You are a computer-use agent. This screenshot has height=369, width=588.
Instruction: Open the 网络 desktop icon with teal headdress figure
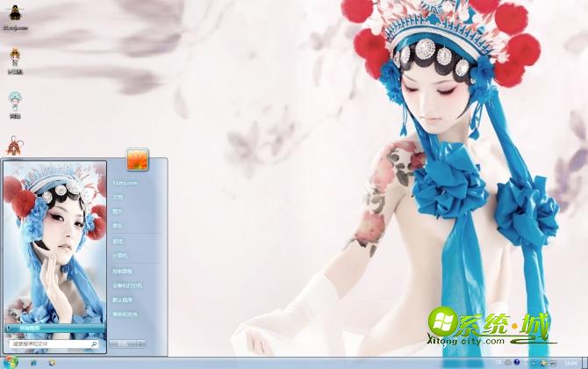15,105
